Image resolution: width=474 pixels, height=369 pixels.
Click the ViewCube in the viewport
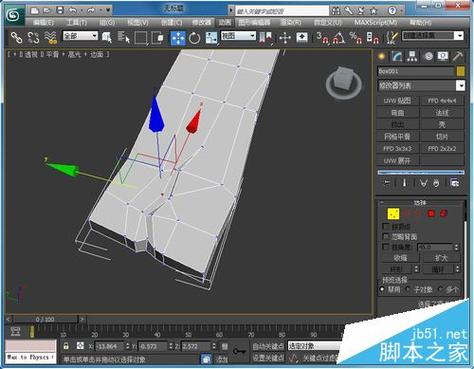(x=344, y=82)
